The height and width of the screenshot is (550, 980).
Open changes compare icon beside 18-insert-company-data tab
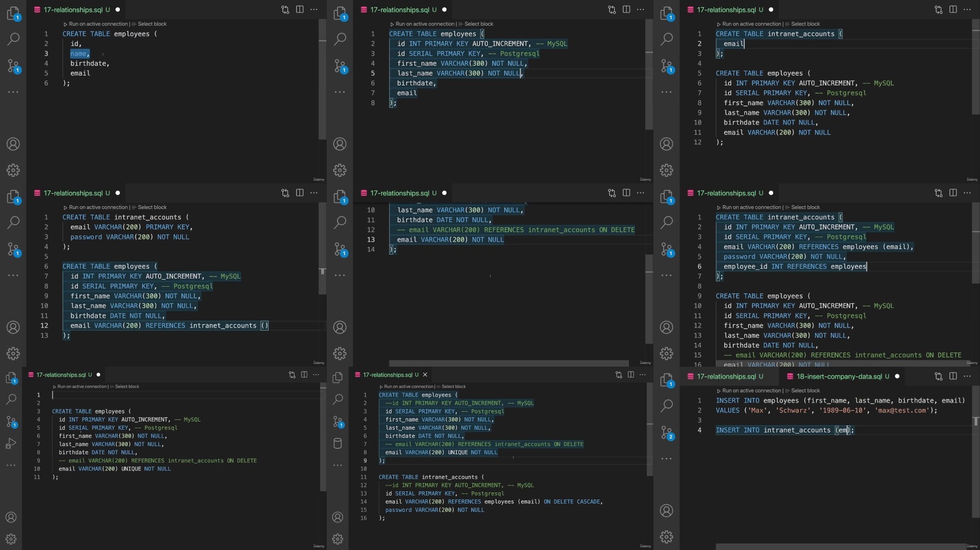click(938, 376)
